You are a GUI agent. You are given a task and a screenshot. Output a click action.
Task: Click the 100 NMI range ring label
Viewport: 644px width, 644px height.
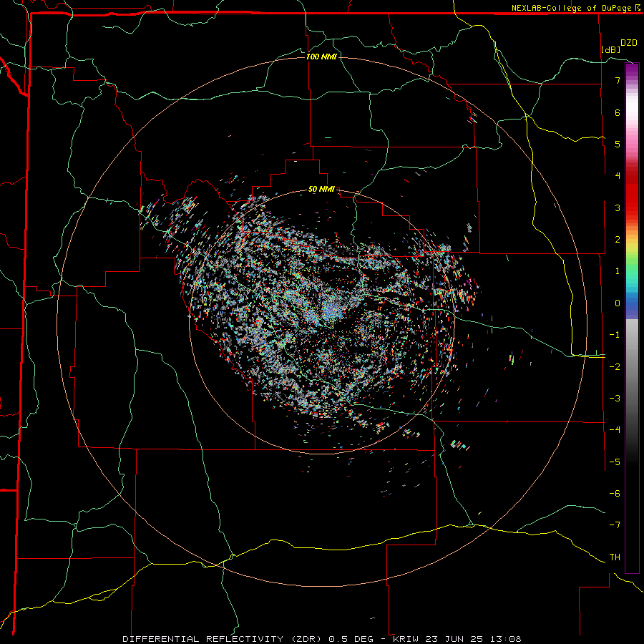321,57
